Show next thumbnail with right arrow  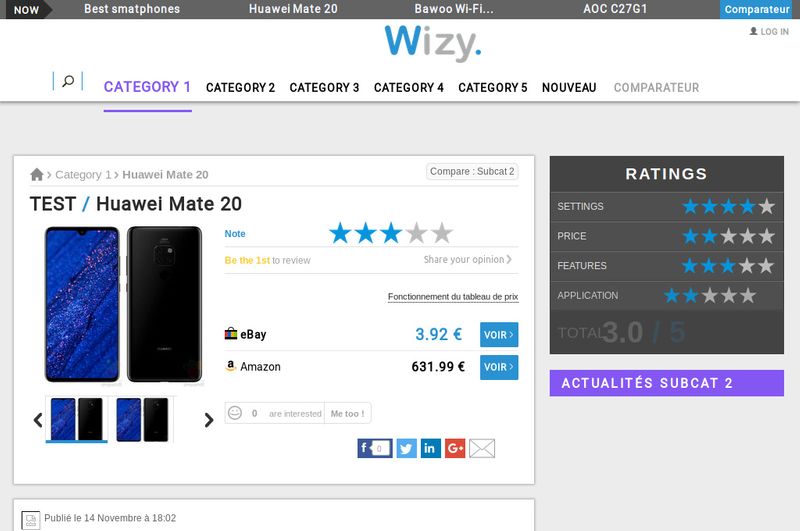(209, 420)
